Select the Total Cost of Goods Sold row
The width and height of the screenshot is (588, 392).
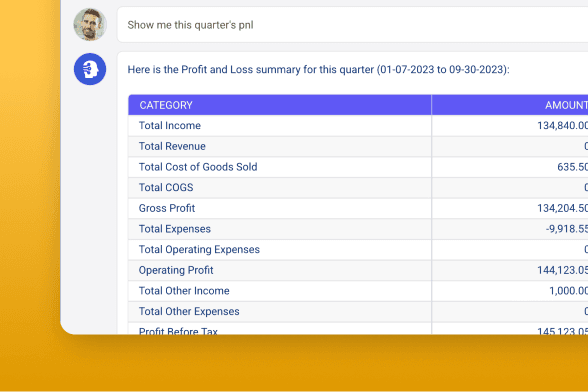click(x=358, y=167)
